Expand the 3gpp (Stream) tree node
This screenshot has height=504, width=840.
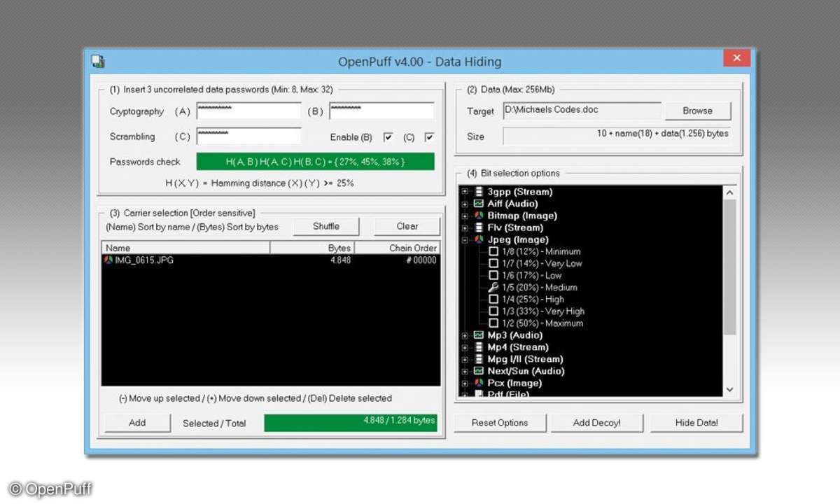[465, 192]
